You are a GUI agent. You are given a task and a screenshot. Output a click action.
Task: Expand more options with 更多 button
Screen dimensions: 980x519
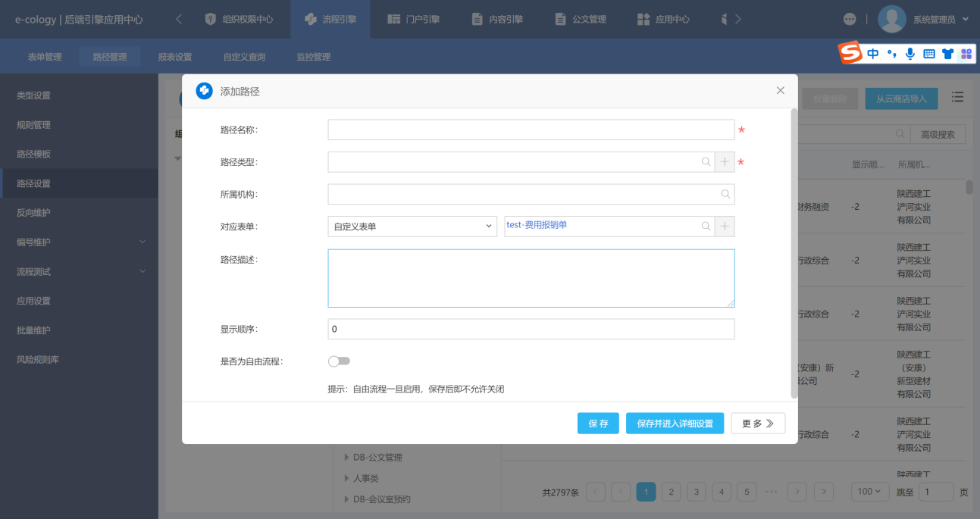pyautogui.click(x=758, y=424)
